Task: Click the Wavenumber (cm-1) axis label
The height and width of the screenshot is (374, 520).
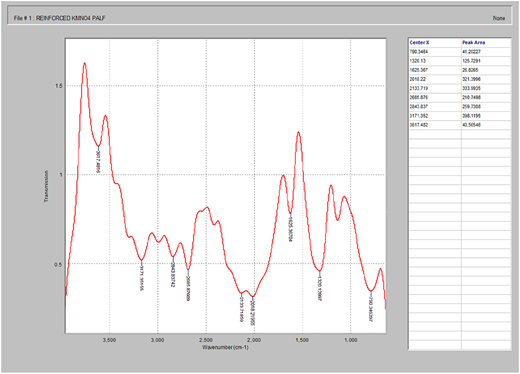Action: [x=225, y=348]
